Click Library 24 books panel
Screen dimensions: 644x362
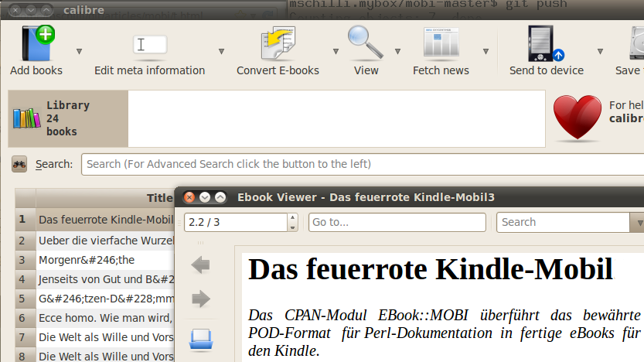pyautogui.click(x=68, y=118)
